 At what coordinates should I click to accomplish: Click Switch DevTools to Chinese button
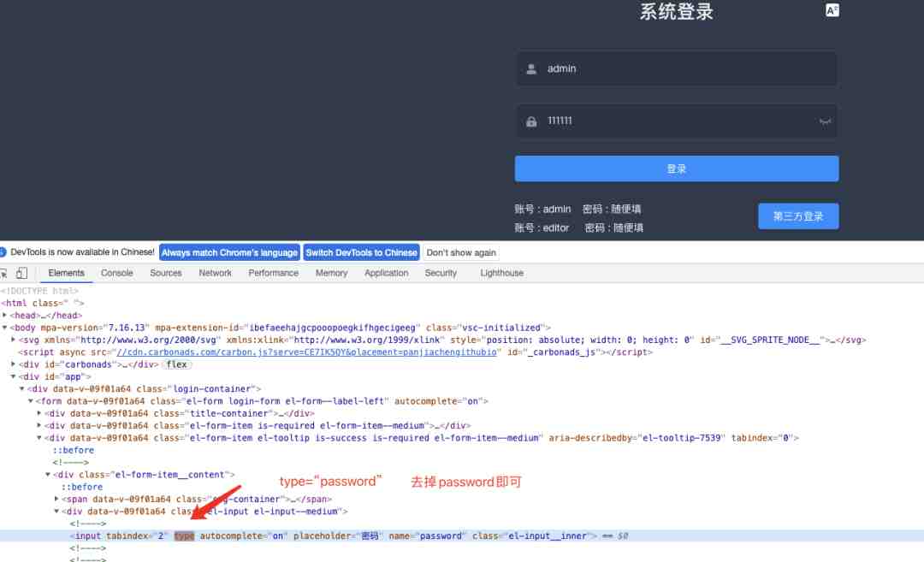pos(361,252)
